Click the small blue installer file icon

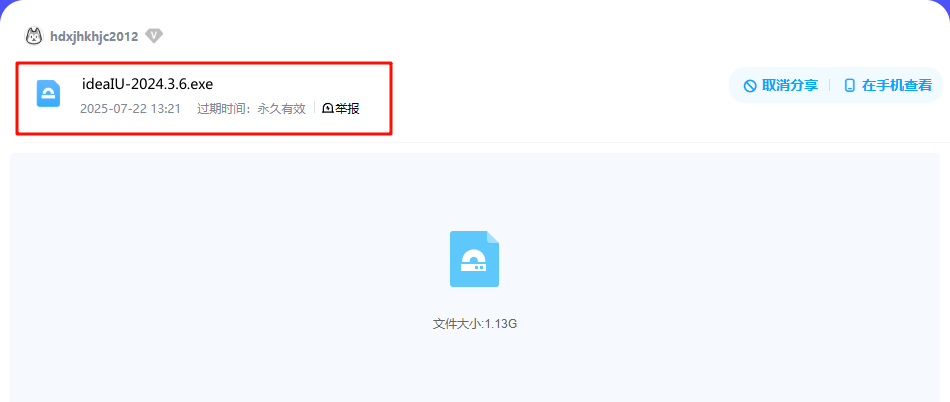point(48,93)
